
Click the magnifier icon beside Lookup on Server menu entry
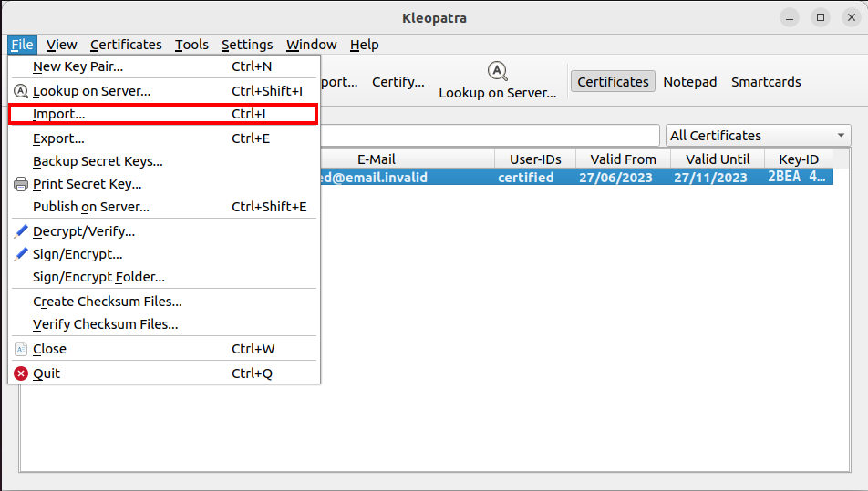[20, 91]
